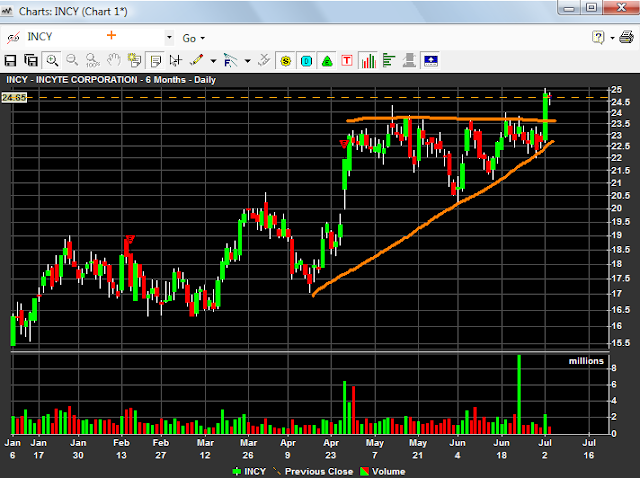This screenshot has height=478, width=640.
Task: Click the INCY legend entry below the chart
Action: pos(249,471)
